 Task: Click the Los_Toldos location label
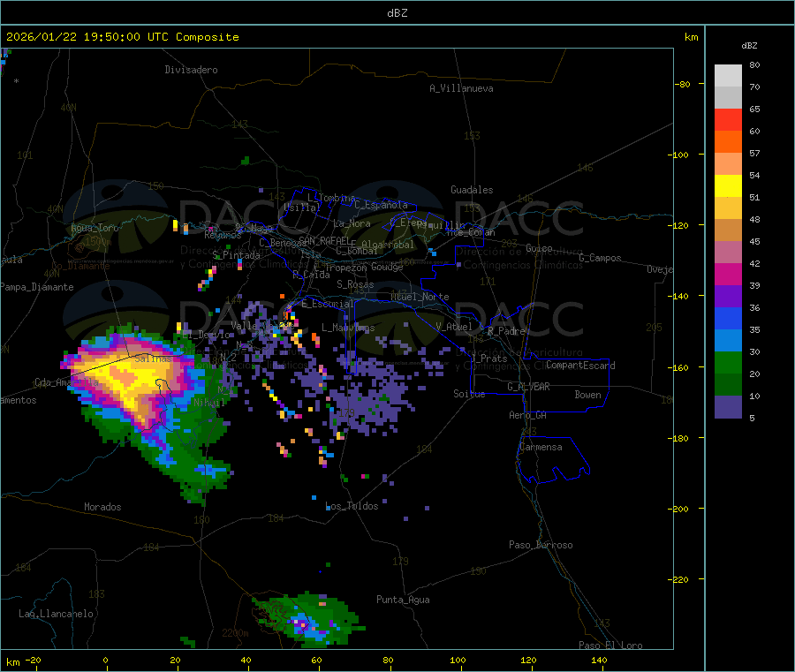(x=352, y=506)
